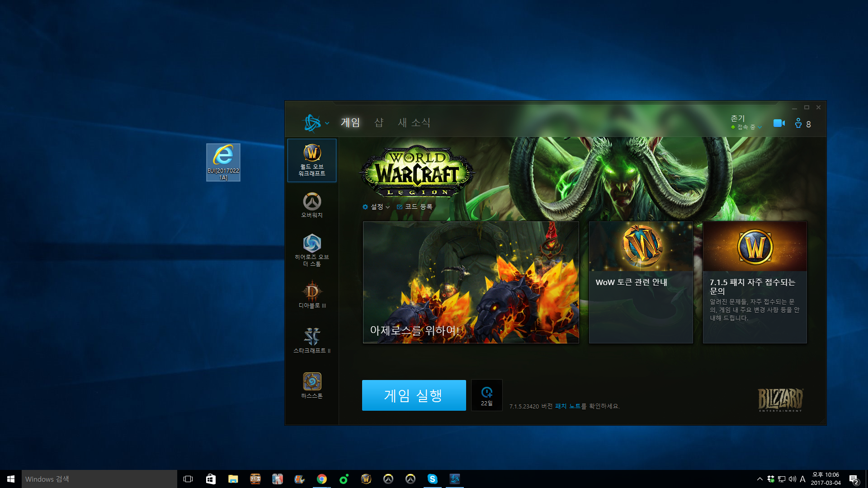Minimize the Battle.net window
This screenshot has height=488, width=868.
pos(794,108)
